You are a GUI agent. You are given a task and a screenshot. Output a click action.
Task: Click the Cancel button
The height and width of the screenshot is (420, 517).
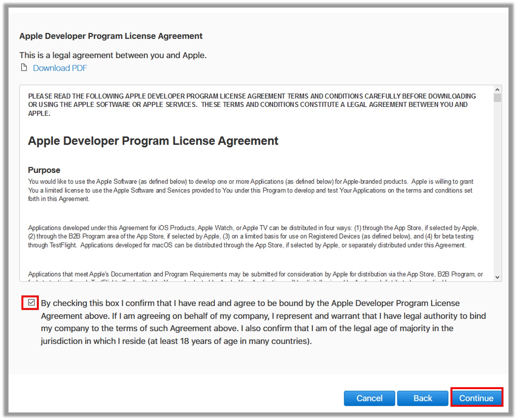click(369, 398)
